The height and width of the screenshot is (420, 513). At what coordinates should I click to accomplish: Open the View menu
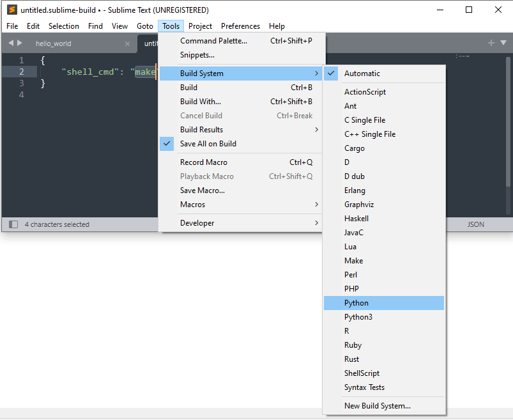(x=119, y=26)
